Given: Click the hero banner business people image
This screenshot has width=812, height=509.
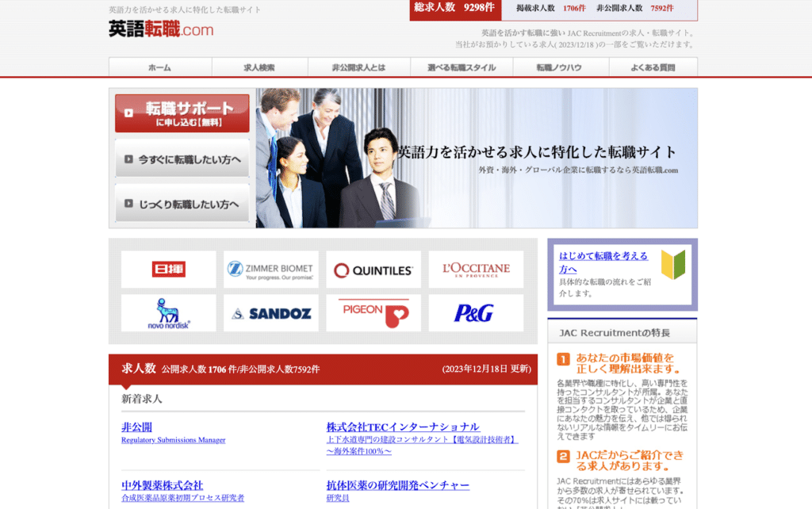Looking at the screenshot, I should (x=477, y=158).
